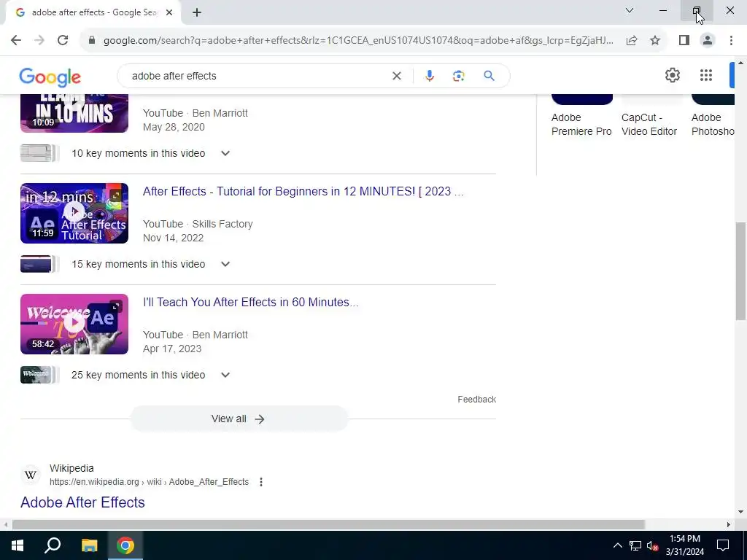Open a new tab
This screenshot has width=747, height=560.
[197, 13]
